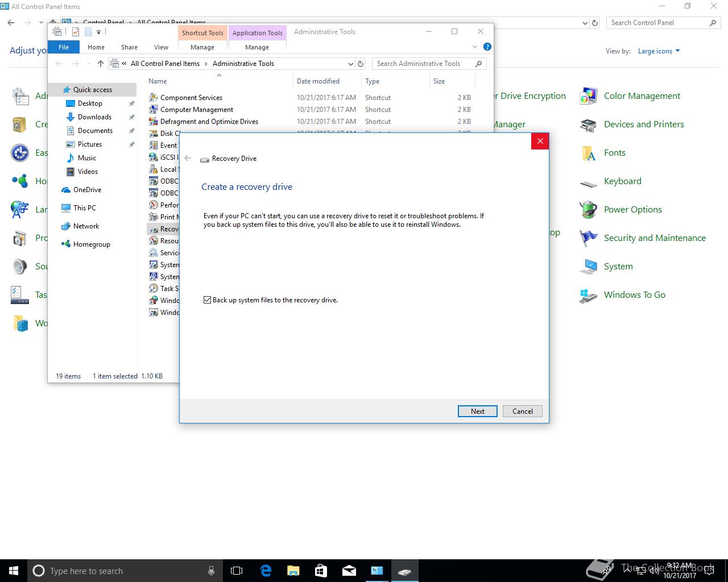Open Desktop in navigation pane

[90, 103]
